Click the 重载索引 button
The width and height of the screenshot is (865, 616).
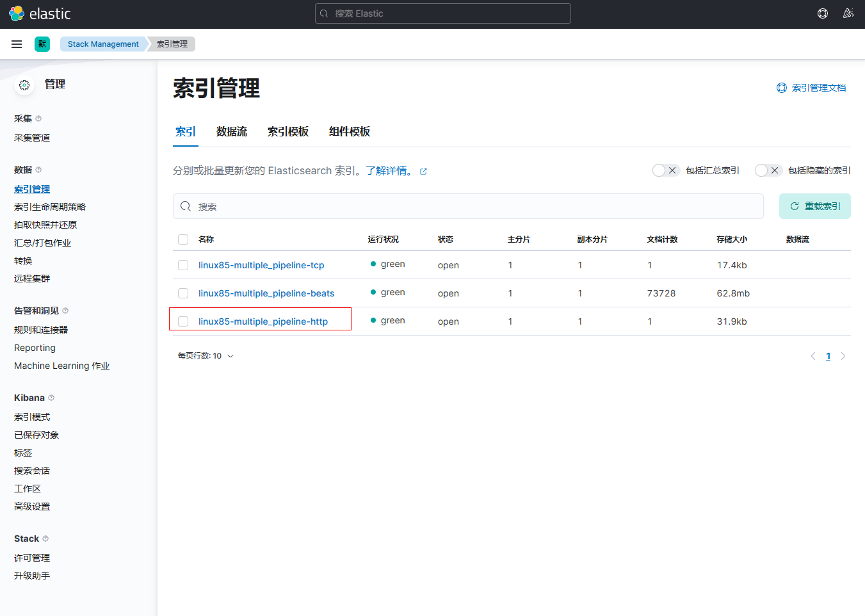click(814, 206)
